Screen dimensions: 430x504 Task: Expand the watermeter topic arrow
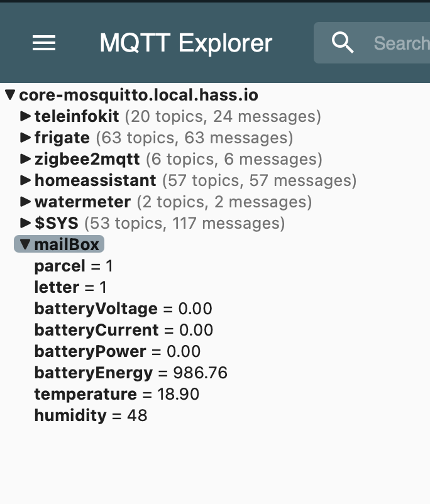(25, 202)
